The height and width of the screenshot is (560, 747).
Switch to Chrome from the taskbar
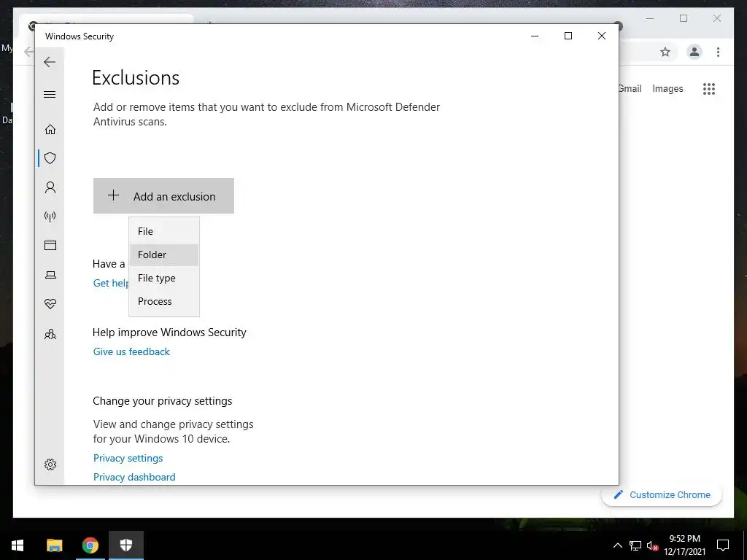[x=90, y=545]
